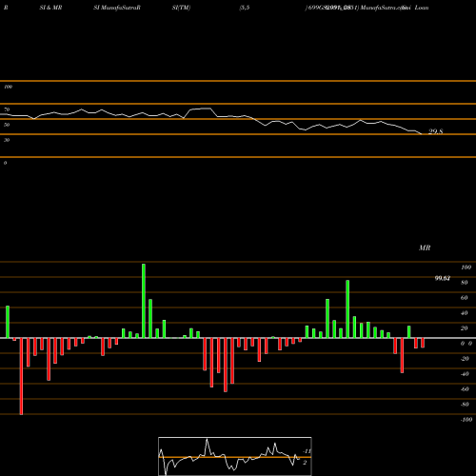Click the 70 level label on RSI axis

pos(7,109)
